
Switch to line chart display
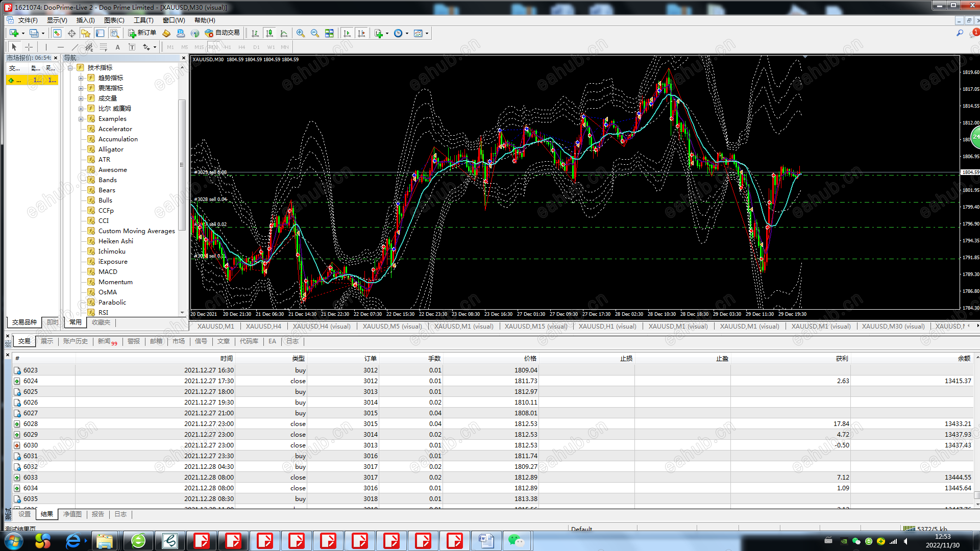tap(284, 33)
